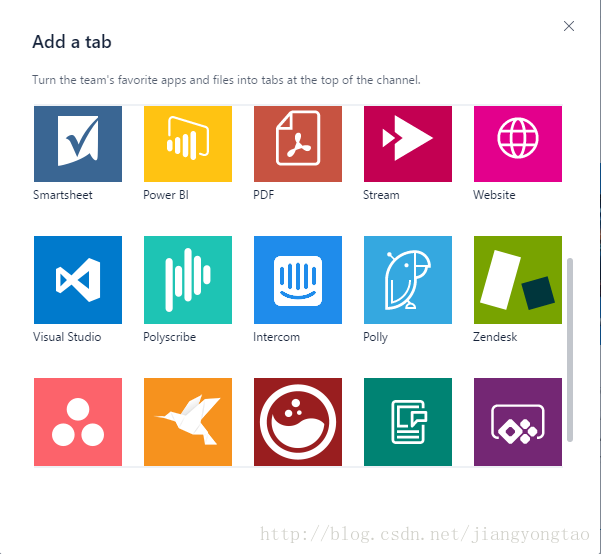
Task: Add the Polyscribe audio wave tile
Action: click(x=188, y=280)
